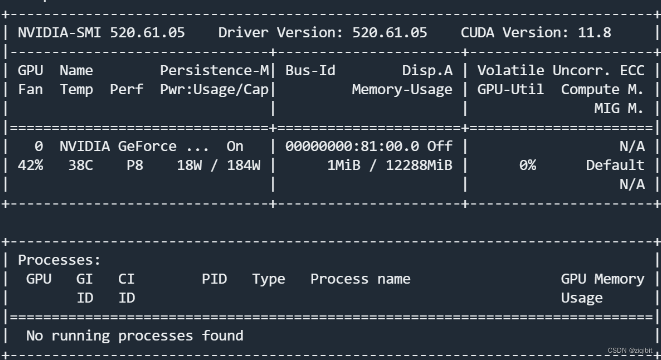Select the Default compute mode value
The width and height of the screenshot is (661, 360).
click(x=615, y=165)
